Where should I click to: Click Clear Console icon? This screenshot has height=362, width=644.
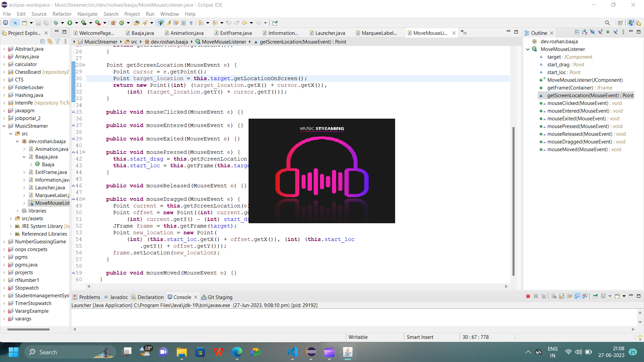[x=554, y=296]
